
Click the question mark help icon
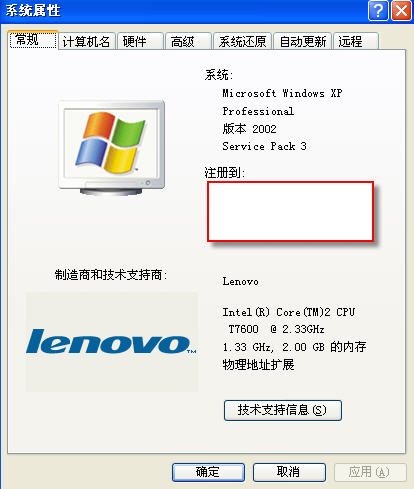[x=378, y=11]
